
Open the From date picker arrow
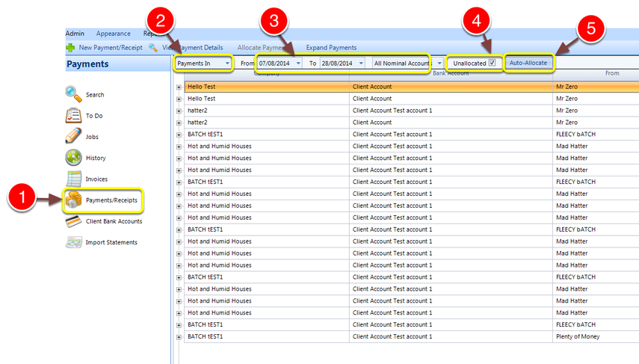coord(298,64)
